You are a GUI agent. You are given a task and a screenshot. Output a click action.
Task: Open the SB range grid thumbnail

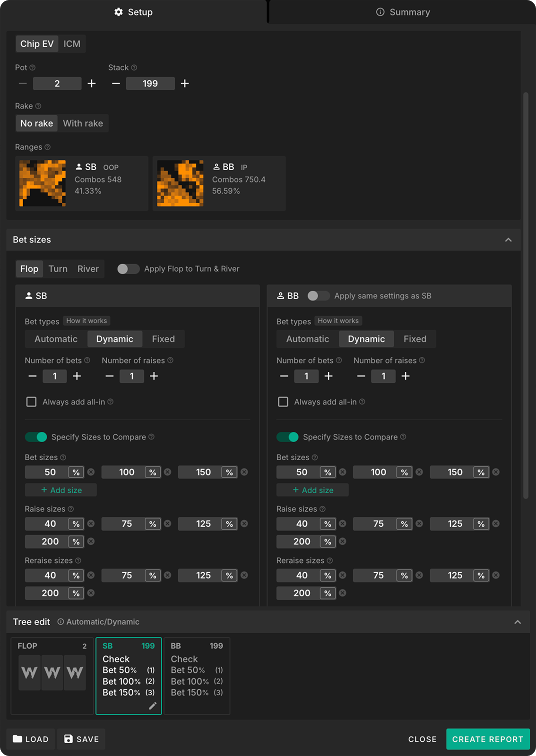(x=43, y=183)
